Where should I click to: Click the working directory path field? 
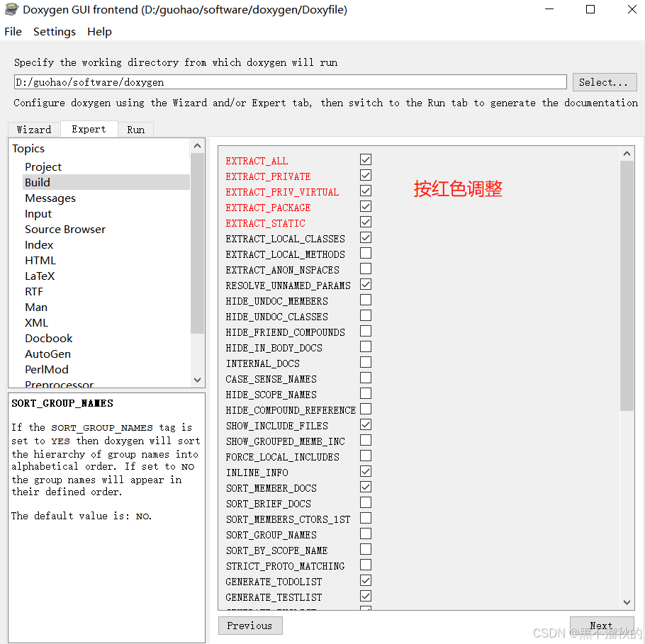click(x=290, y=82)
